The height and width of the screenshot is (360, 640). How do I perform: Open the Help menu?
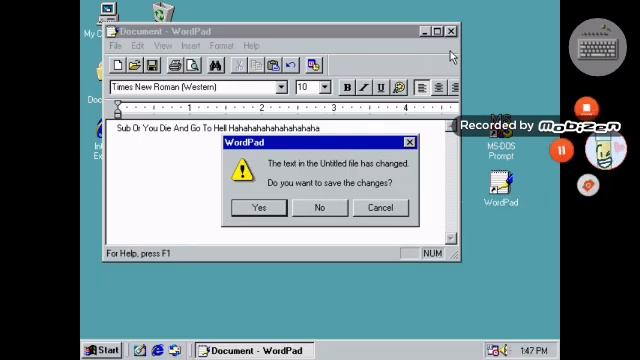click(251, 46)
